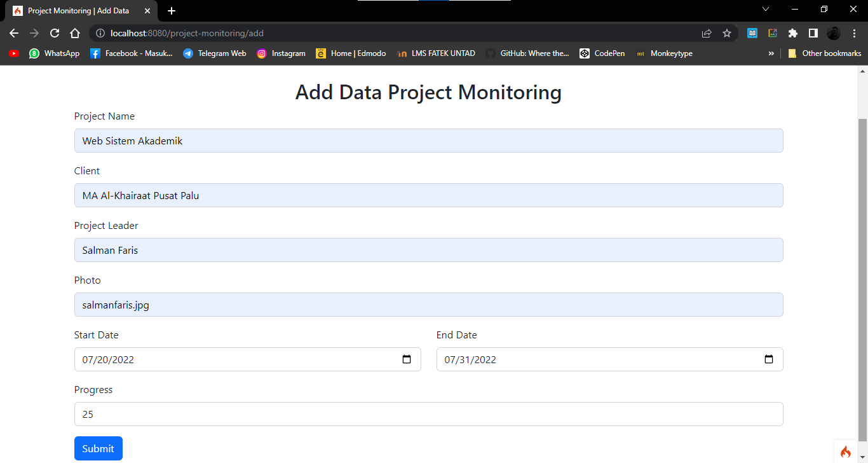The height and width of the screenshot is (463, 868).
Task: Open the browser extensions puzzle icon
Action: (793, 33)
